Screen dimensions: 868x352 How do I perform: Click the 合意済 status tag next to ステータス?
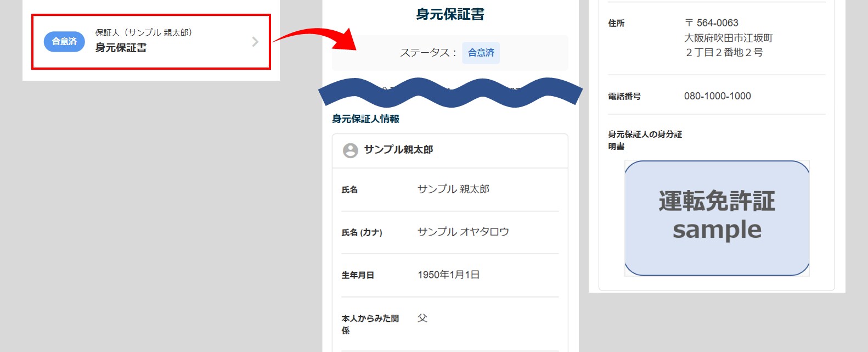(481, 53)
